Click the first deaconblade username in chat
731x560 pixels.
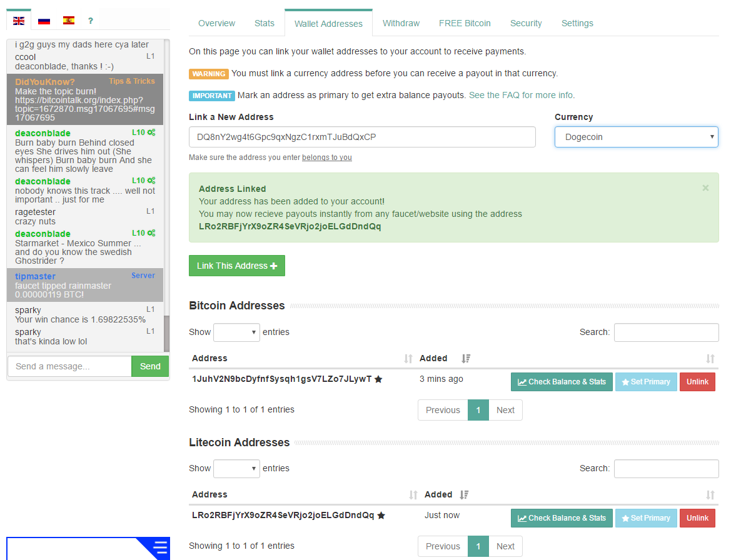[43, 133]
